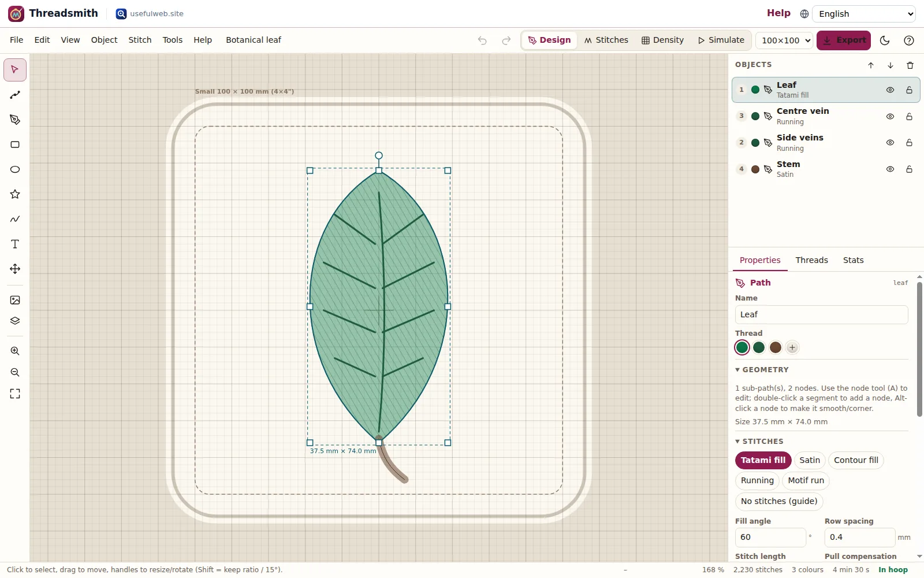Choose the Node edit tool

[x=15, y=95]
